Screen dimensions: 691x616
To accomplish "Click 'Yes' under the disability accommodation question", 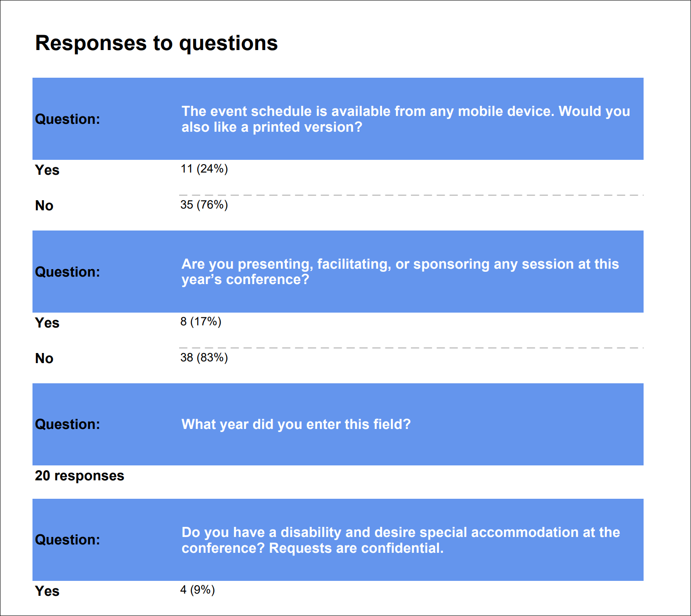I will pos(47,591).
